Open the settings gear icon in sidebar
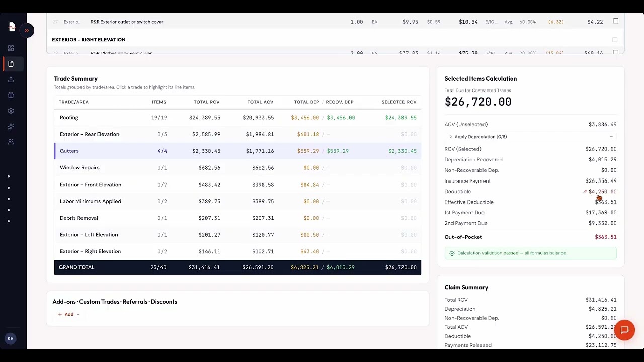 point(11,111)
